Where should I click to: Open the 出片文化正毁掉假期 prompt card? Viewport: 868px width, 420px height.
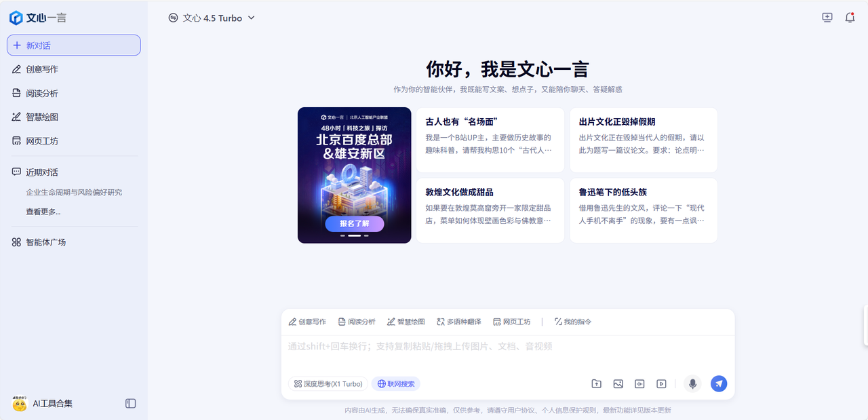pos(644,140)
